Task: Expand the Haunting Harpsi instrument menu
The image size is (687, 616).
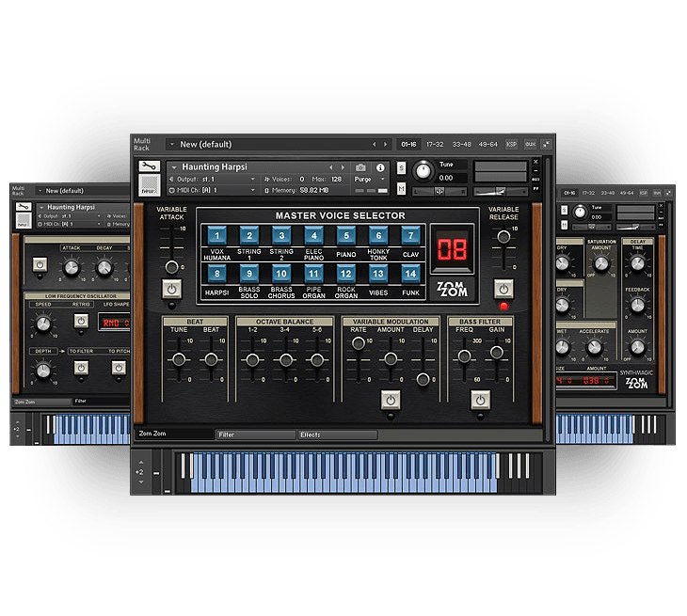Action: click(x=174, y=167)
